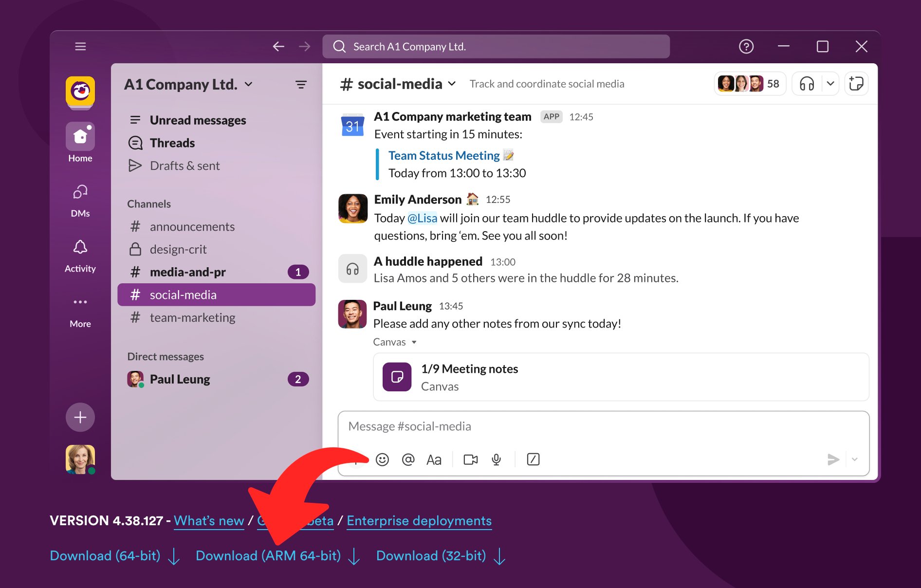Image resolution: width=921 pixels, height=588 pixels.
Task: Open the DMs tab in sidebar
Action: (x=80, y=201)
